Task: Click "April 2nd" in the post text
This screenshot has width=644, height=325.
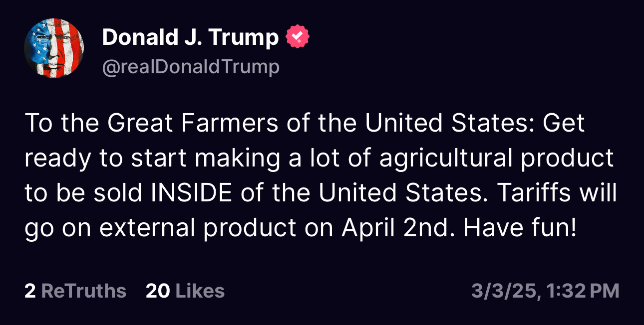Action: click(x=398, y=228)
